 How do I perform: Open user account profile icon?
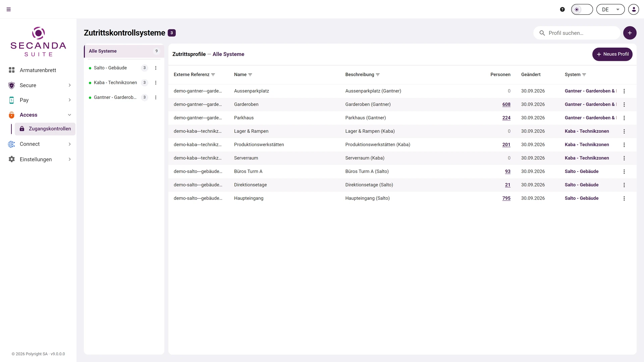pyautogui.click(x=634, y=9)
